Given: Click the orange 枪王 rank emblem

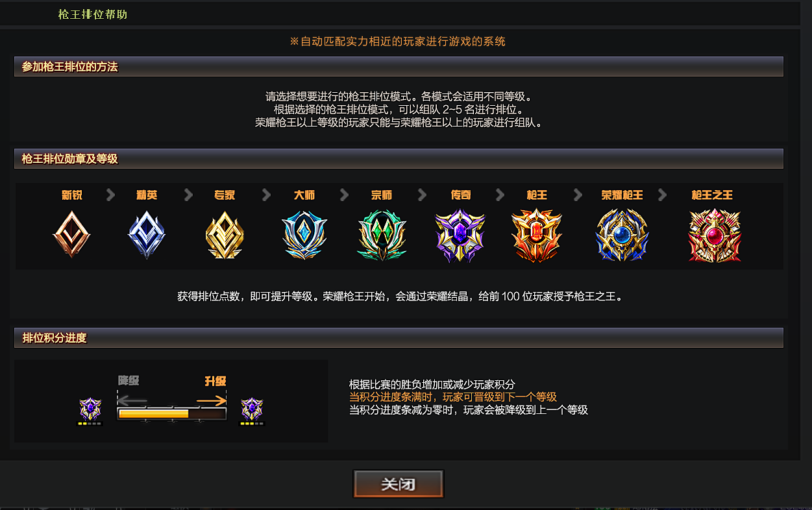Looking at the screenshot, I should [x=537, y=235].
